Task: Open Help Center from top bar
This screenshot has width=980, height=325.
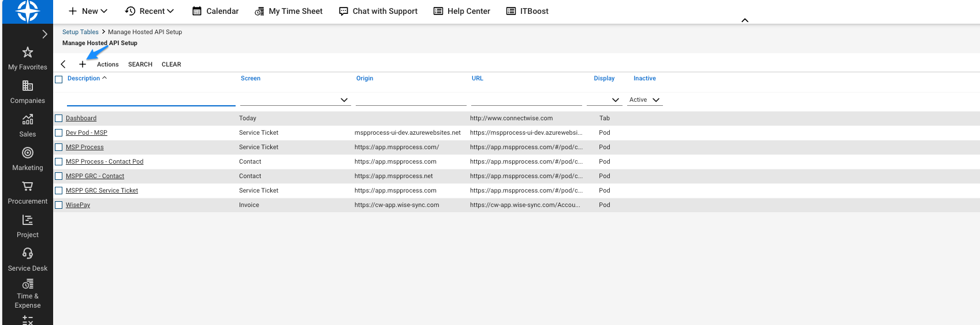Action: 462,11
